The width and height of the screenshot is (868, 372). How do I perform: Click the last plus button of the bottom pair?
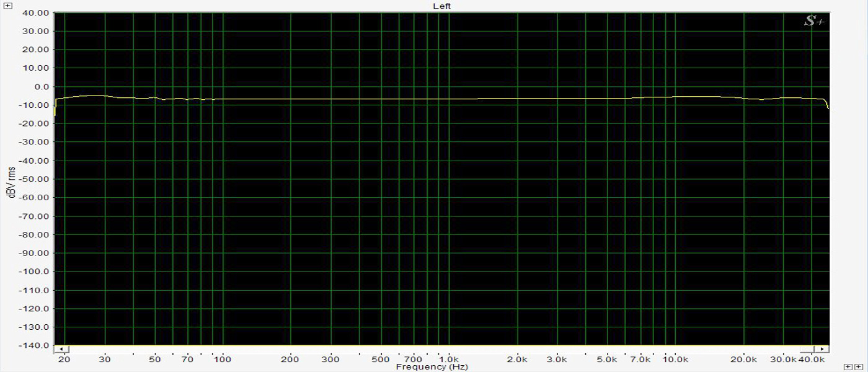click(x=859, y=367)
